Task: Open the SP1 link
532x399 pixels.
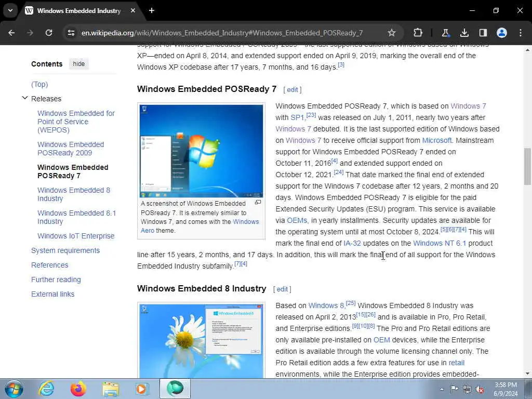Action: 297,118
